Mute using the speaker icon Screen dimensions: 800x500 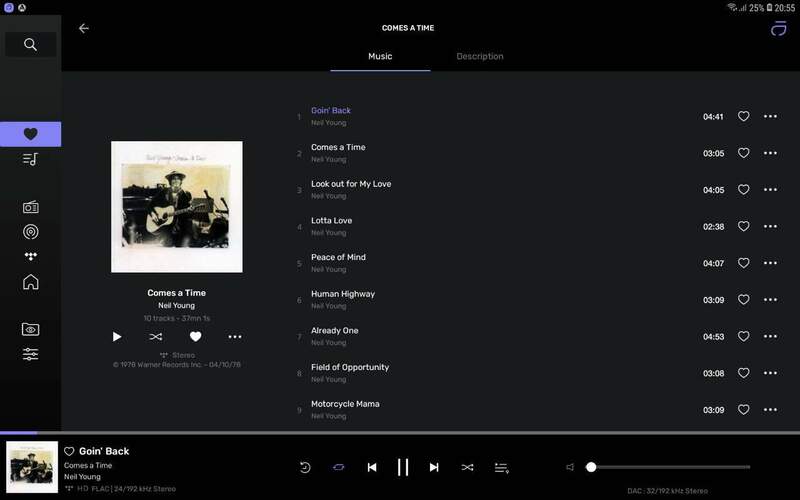570,467
